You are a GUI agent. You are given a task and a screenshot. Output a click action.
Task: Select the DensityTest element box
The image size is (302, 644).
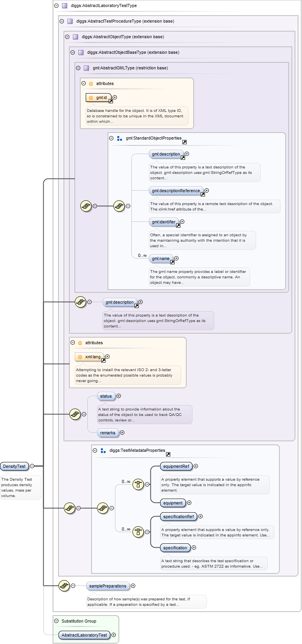(x=14, y=466)
